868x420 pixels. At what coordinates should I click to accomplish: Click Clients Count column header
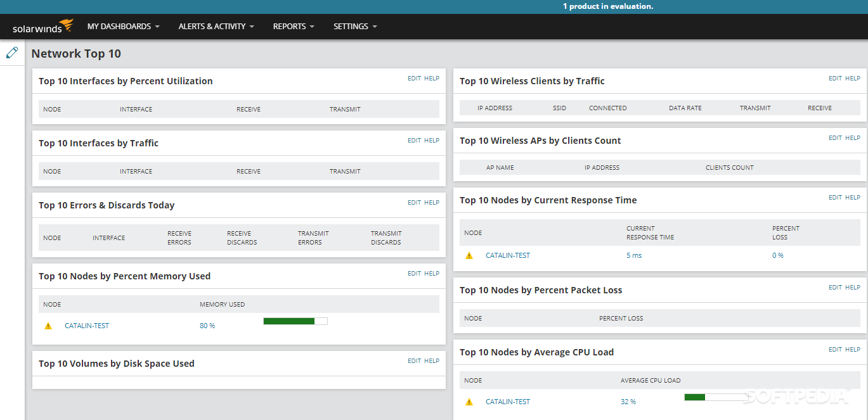pyautogui.click(x=730, y=168)
